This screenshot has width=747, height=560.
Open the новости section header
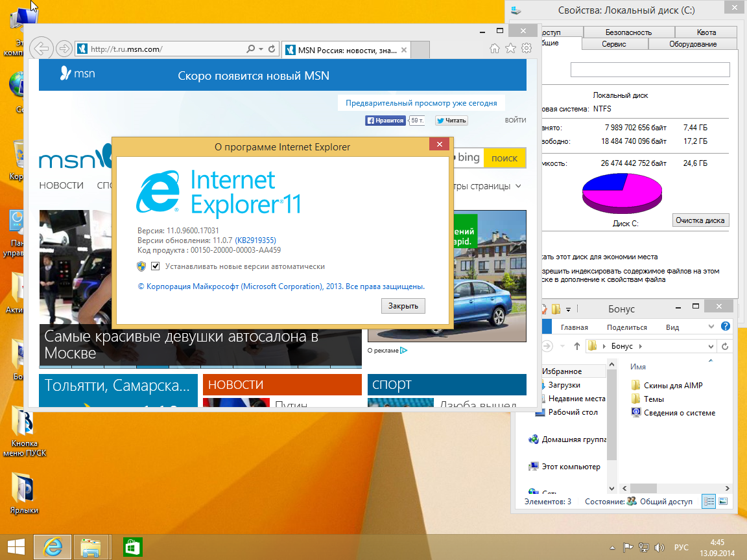click(282, 384)
